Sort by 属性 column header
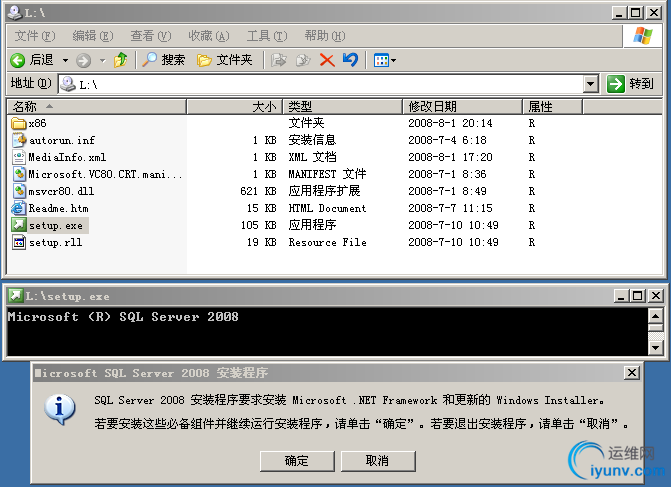Screen dimensions: 671x487 tap(552, 107)
